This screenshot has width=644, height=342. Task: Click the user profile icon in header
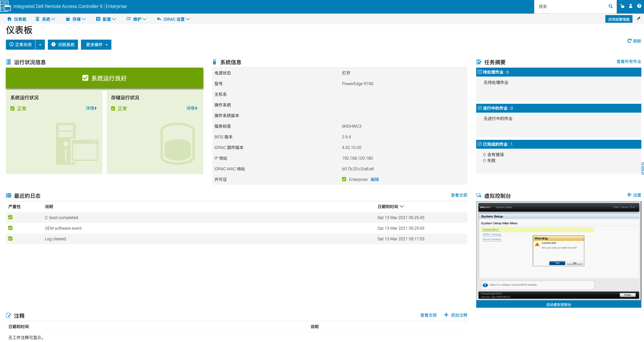[x=631, y=6]
